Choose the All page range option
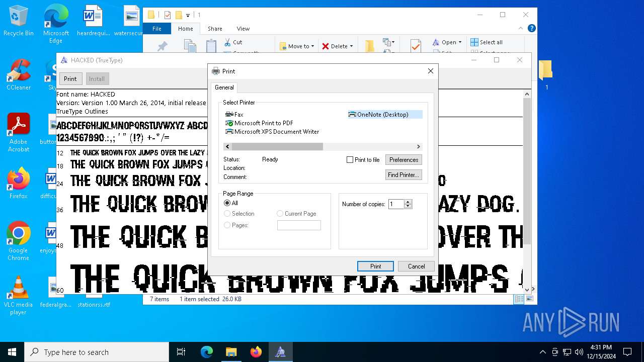Viewport: 644px width, 362px height. 227,203
